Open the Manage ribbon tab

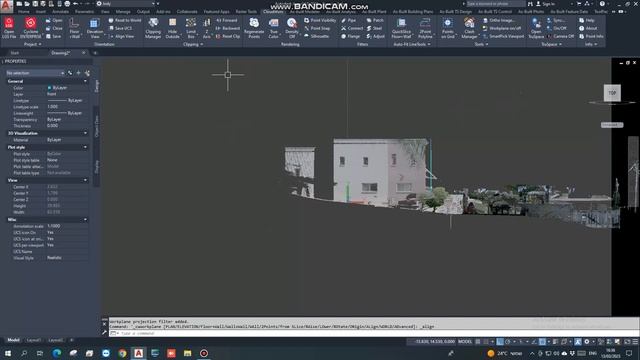123,12
